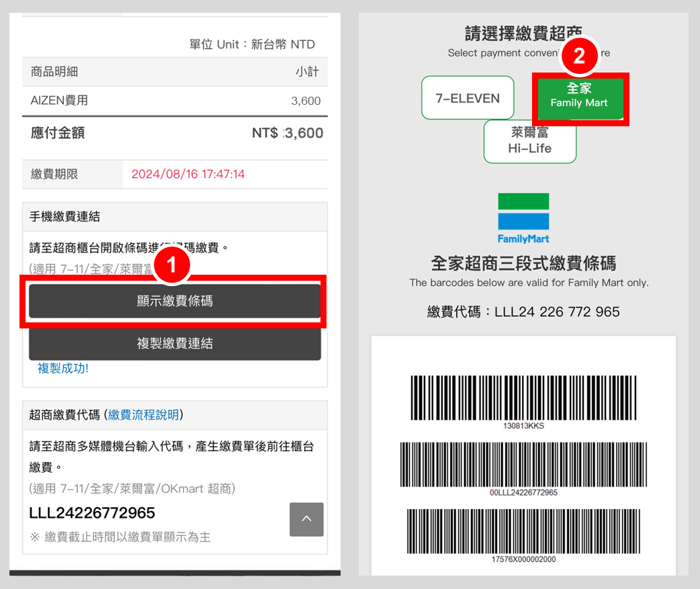Screen dimensions: 700x589
Task: Click the barcode labeled 17576X000002000
Action: click(523, 531)
